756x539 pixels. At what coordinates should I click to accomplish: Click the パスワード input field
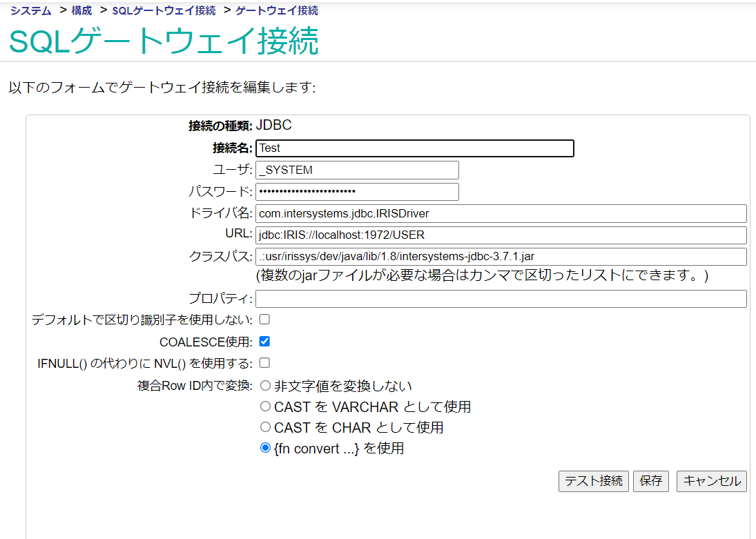(357, 192)
